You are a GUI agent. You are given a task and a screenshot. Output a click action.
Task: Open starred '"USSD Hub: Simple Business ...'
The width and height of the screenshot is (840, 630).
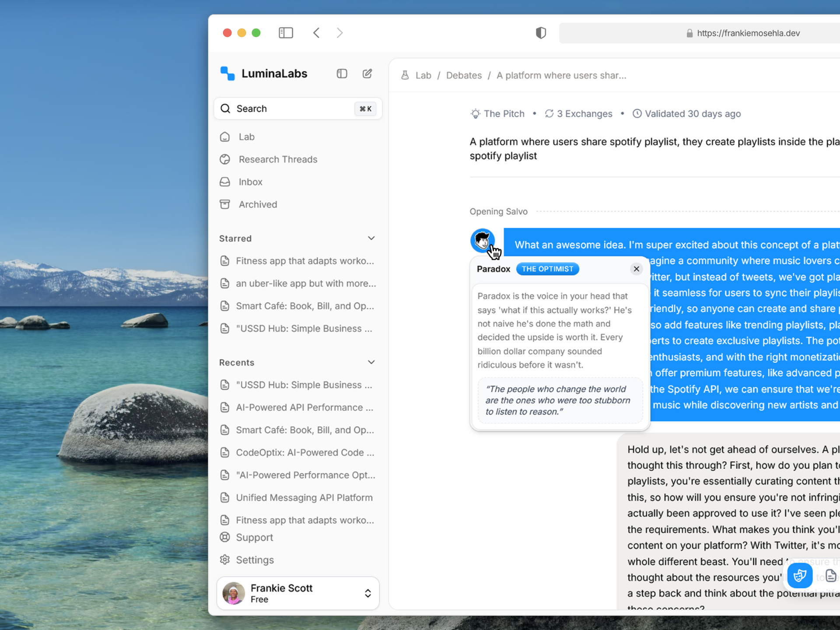[298, 329]
